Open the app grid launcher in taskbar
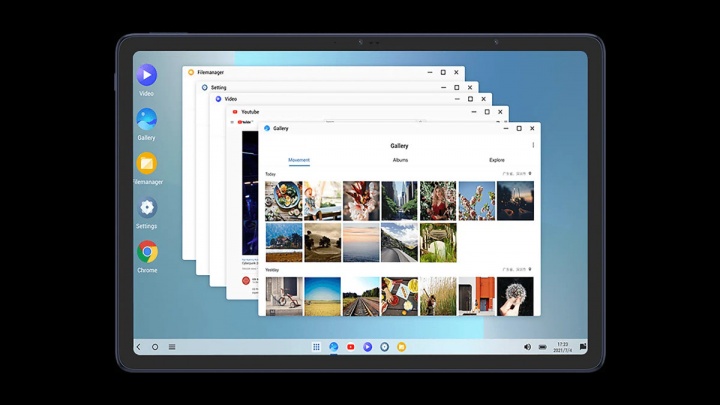 [316, 347]
